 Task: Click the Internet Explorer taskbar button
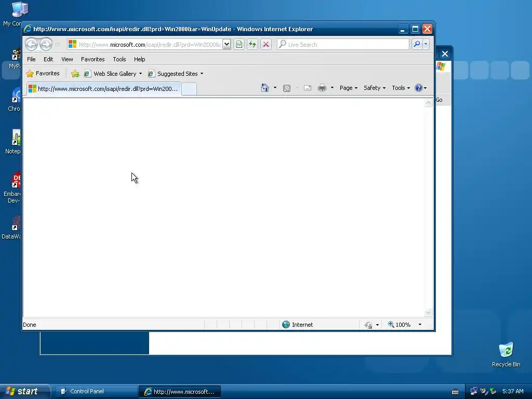pyautogui.click(x=179, y=392)
